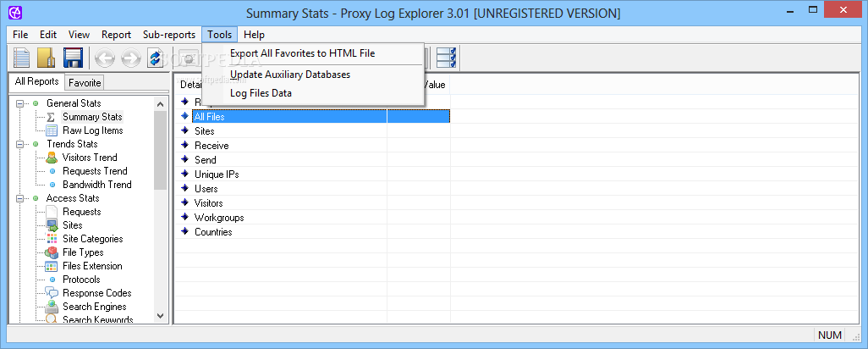
Task: Click the sigma icon beside Summary Stats
Action: 51,117
